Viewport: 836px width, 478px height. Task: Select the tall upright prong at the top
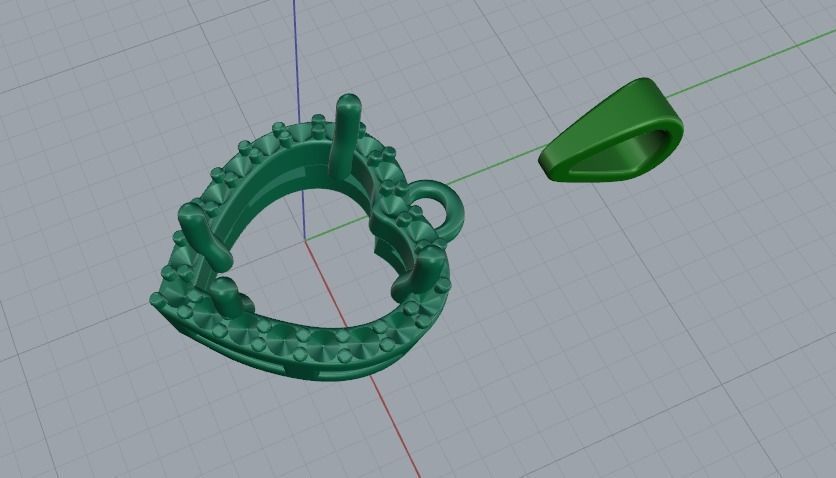(345, 134)
